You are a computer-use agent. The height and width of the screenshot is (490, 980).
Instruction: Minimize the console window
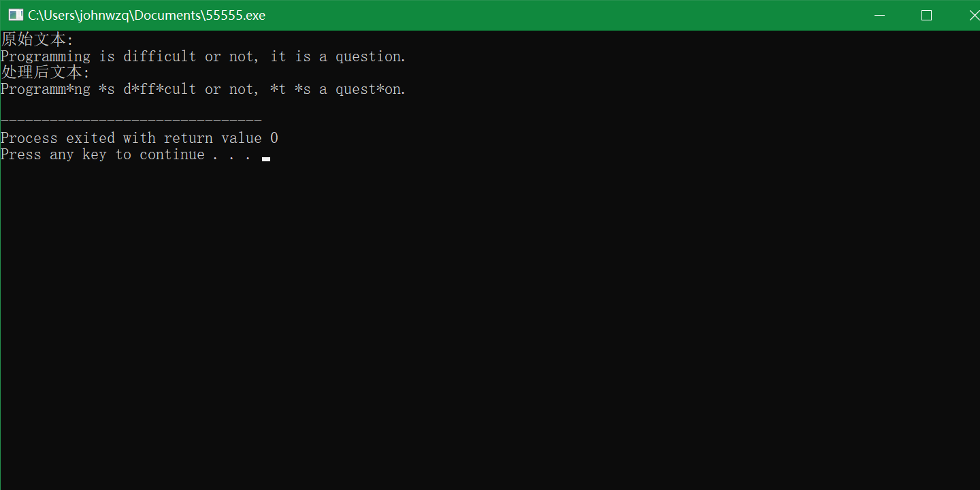coord(879,14)
